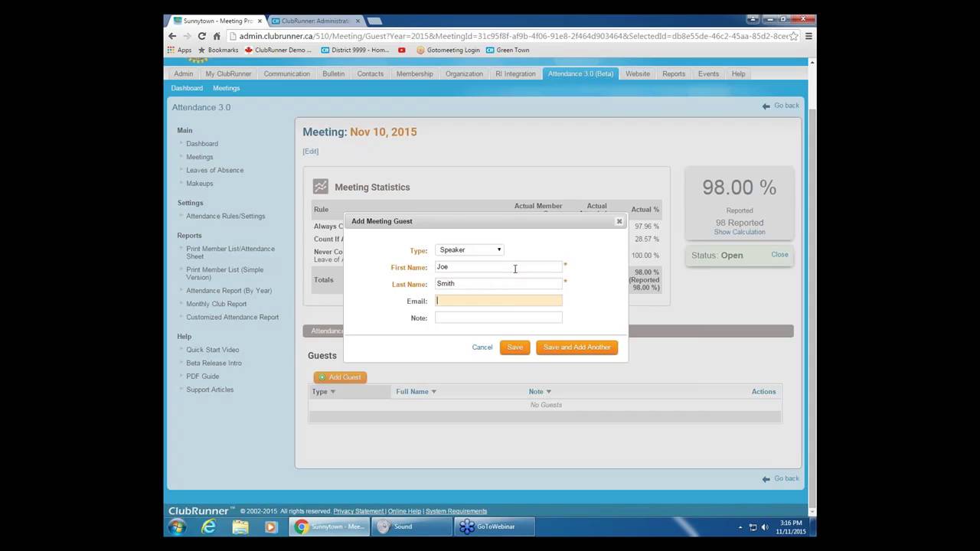This screenshot has height=551, width=980.
Task: Open the Chrome menu icon
Action: click(808, 36)
